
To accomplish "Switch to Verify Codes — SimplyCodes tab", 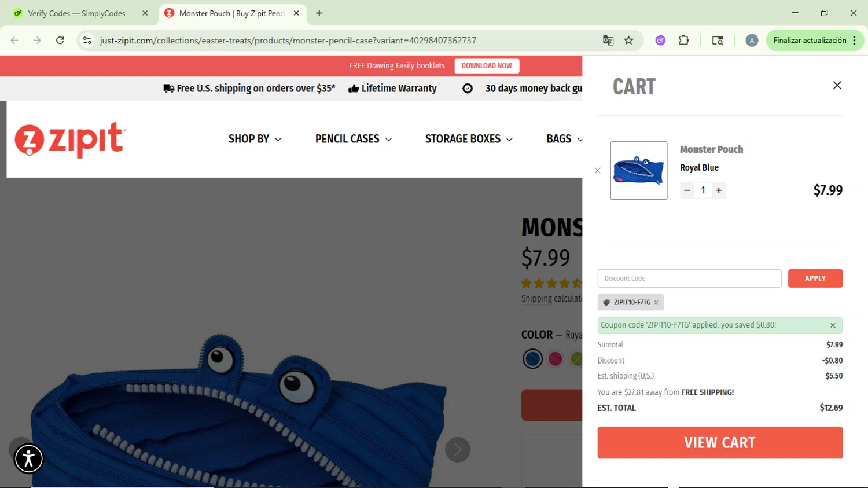I will [76, 13].
